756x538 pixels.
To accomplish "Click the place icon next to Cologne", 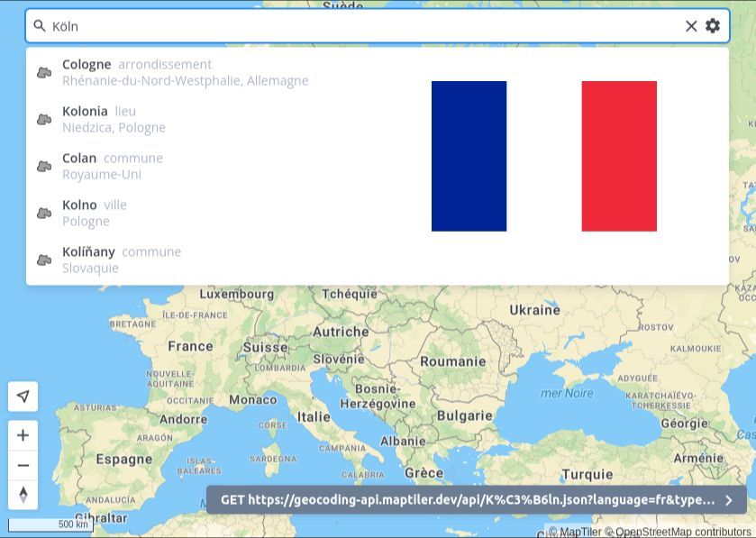I will pos(44,72).
